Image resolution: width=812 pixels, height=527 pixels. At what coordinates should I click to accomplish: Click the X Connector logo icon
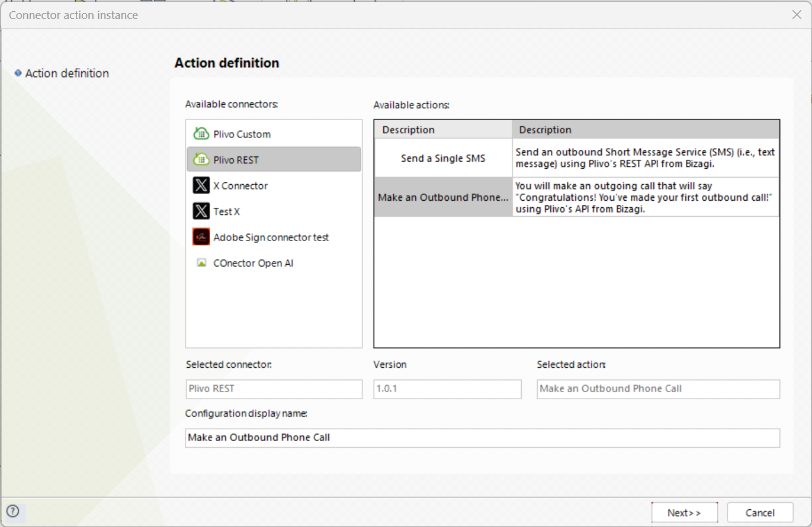[201, 185]
